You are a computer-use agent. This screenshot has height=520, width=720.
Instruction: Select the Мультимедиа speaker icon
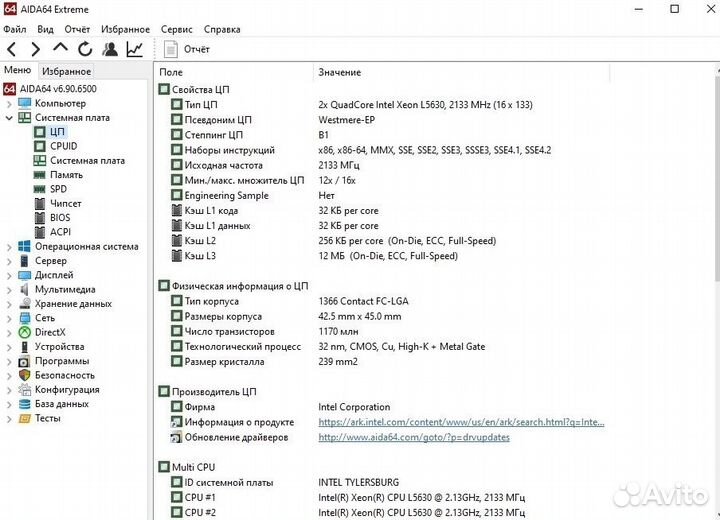coord(24,289)
